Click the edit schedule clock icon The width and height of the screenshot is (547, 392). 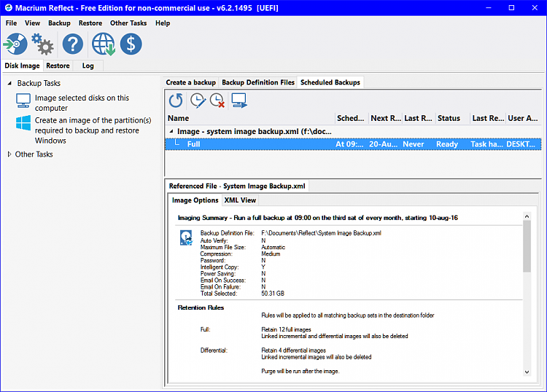(x=198, y=101)
